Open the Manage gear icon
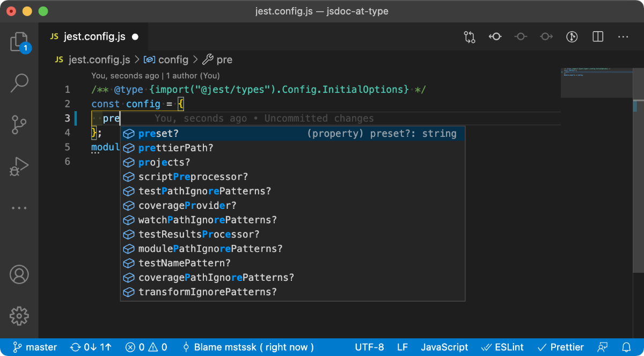This screenshot has width=644, height=356. pos(19,315)
